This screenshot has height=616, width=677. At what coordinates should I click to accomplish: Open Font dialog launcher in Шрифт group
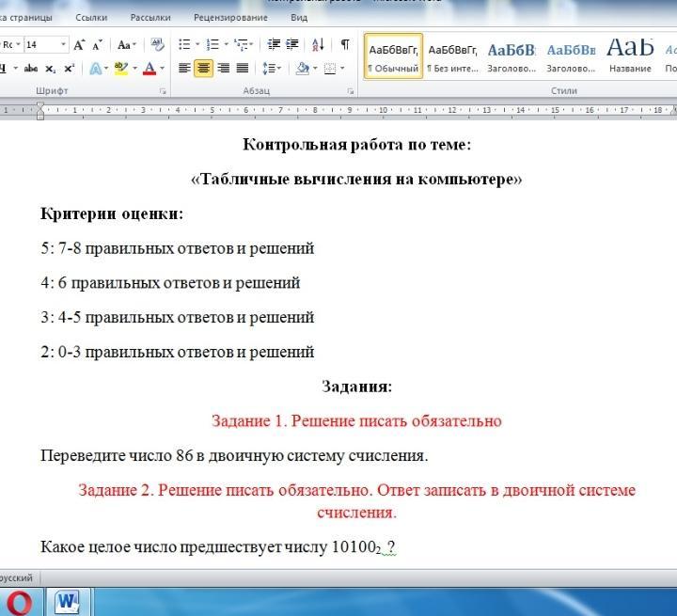click(163, 91)
